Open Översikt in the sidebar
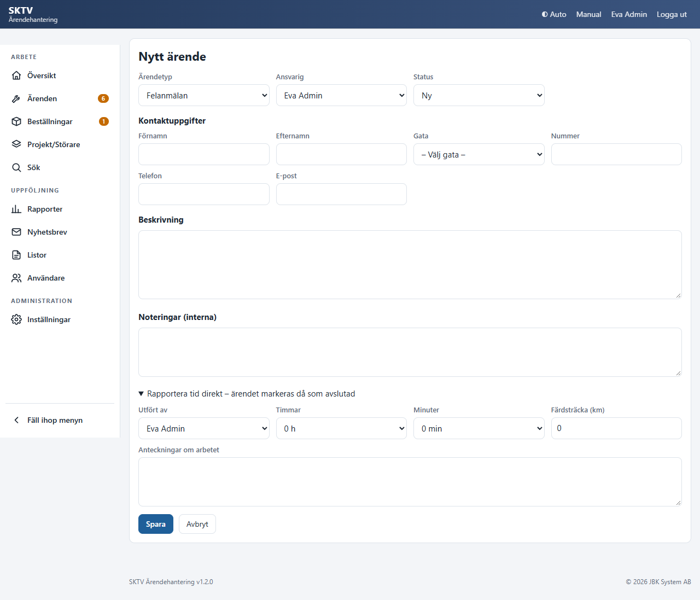This screenshot has height=600, width=700. coord(60,75)
